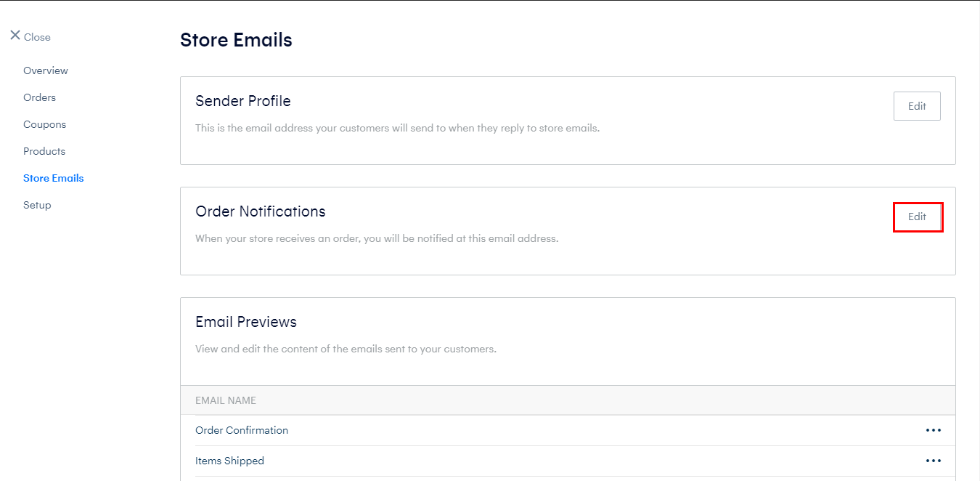Open more options for Order Confirmation
980x481 pixels.
tap(933, 430)
